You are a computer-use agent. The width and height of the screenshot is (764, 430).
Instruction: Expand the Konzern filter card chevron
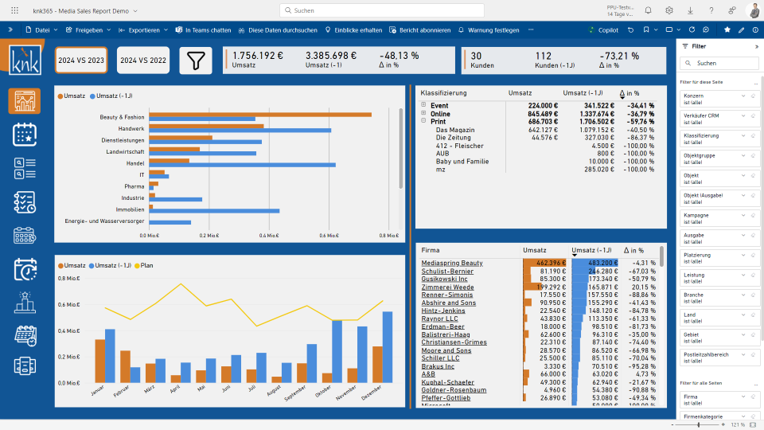(743, 96)
